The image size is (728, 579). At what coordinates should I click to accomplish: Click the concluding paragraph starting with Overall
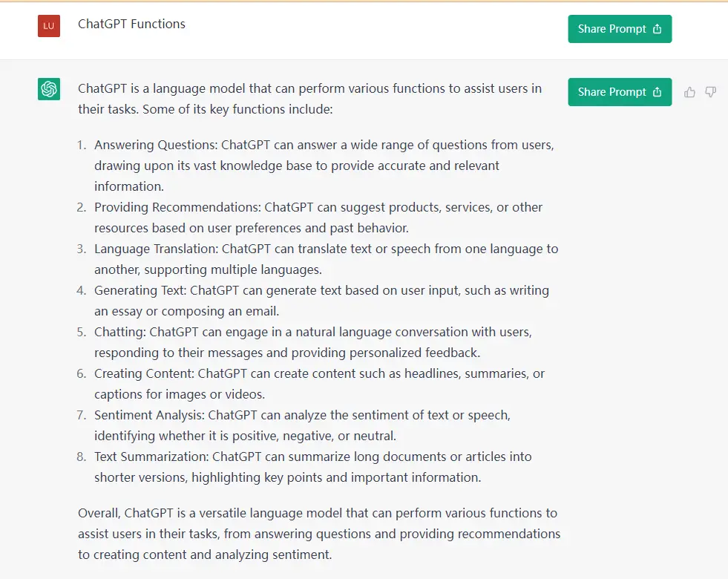pos(319,534)
